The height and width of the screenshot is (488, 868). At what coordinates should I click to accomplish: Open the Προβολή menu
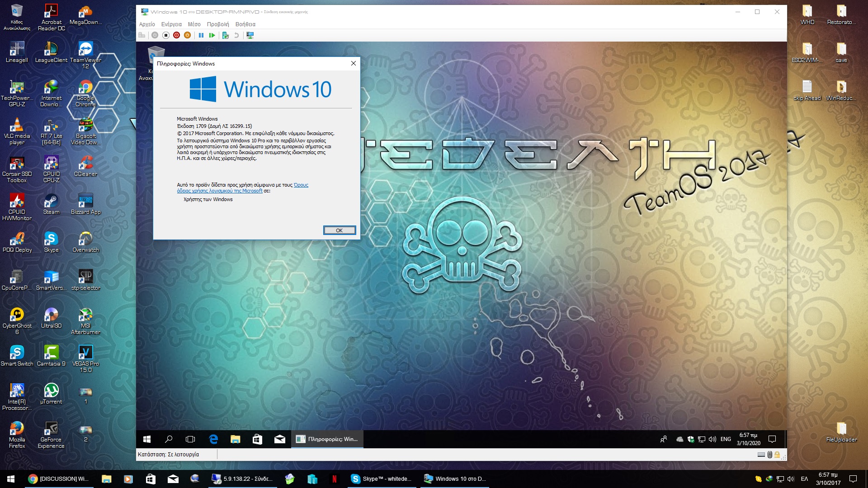click(x=218, y=24)
